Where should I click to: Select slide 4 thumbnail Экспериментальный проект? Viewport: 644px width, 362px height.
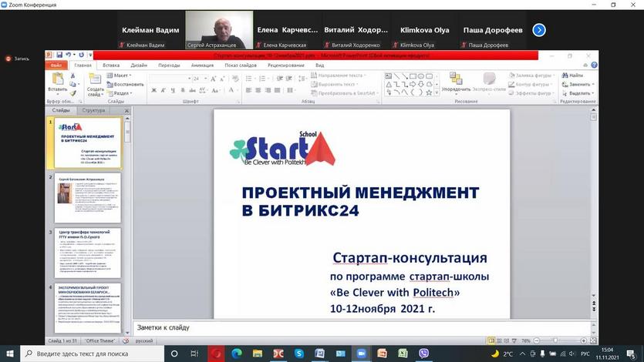click(x=88, y=308)
